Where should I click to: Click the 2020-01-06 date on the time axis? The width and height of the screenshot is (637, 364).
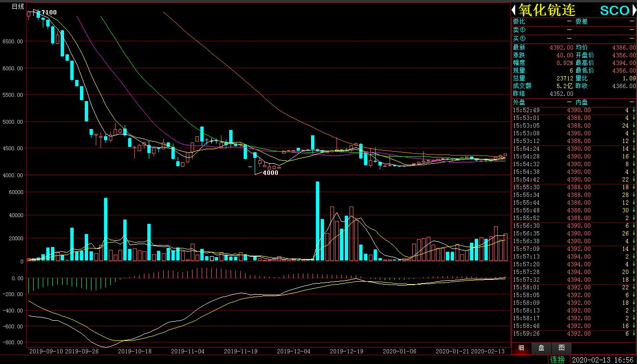click(400, 351)
